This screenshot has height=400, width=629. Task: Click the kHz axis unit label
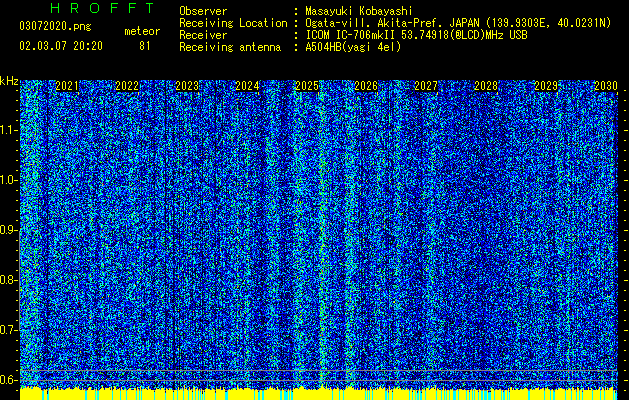[x=9, y=81]
